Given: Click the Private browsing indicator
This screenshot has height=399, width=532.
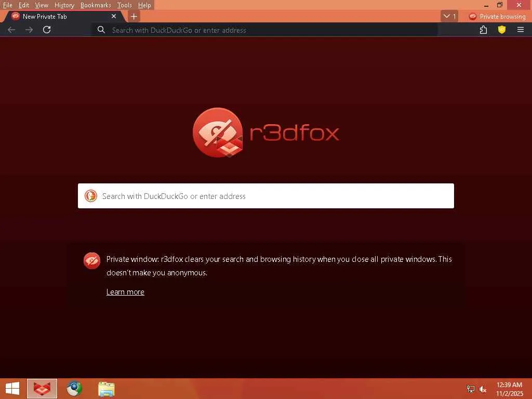Looking at the screenshot, I should pos(497,16).
